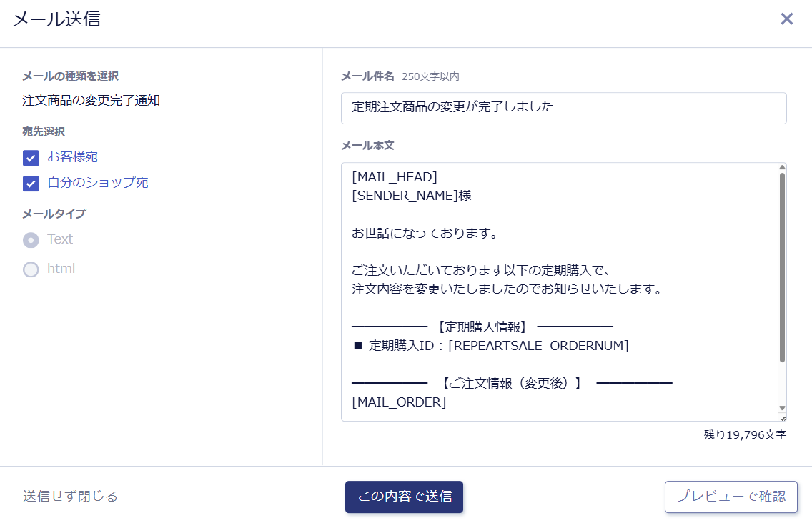812x523 pixels.
Task: Click the down arrow of the mail body scrollbar
Action: [x=782, y=408]
